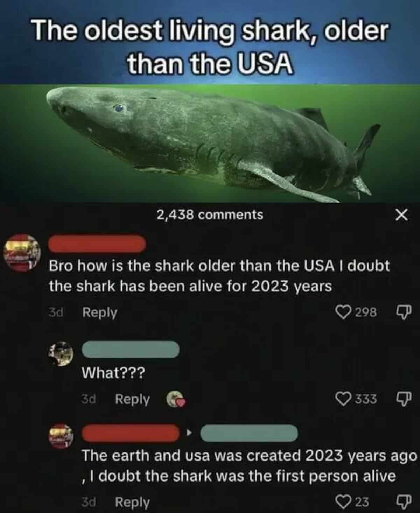Like the comment with 23 likes
420x513 pixels.
[x=343, y=502]
